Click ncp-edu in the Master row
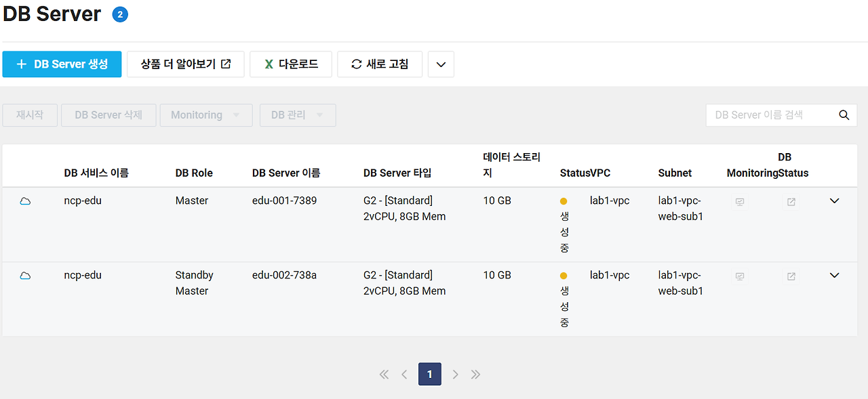 click(x=83, y=201)
